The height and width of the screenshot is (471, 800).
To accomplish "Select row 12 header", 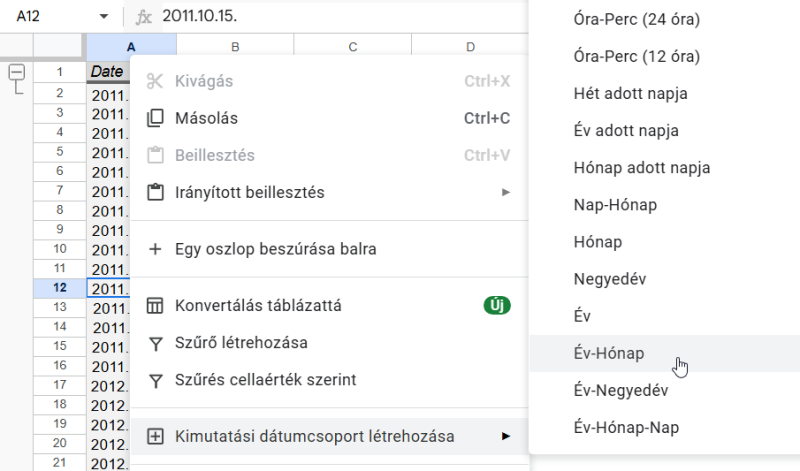I will [x=60, y=287].
